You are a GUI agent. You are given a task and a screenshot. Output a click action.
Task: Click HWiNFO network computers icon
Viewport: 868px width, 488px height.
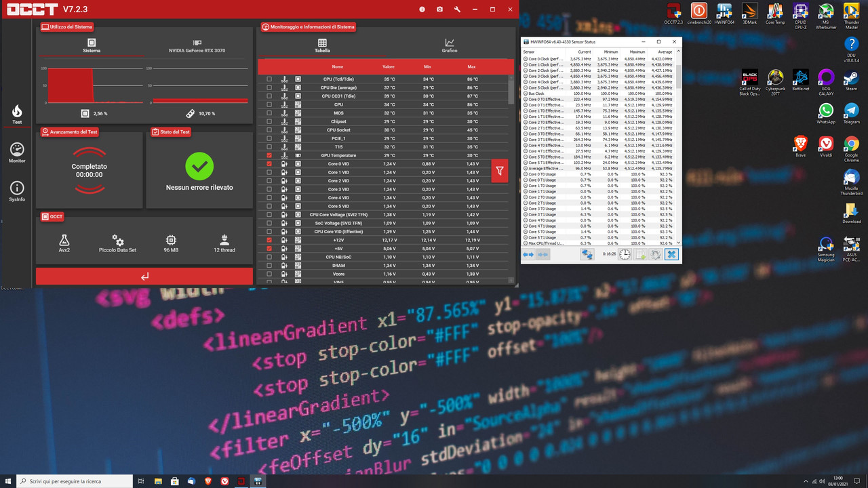(x=587, y=254)
